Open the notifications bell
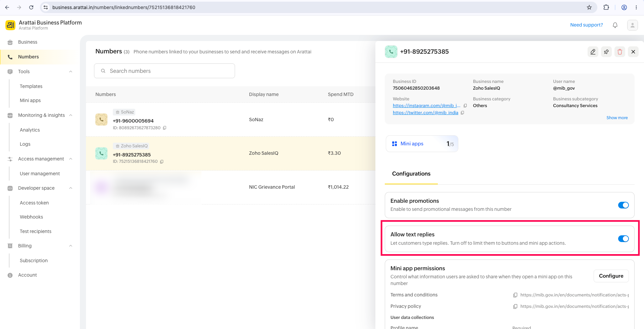Viewport: 644px width, 329px height. coord(615,25)
